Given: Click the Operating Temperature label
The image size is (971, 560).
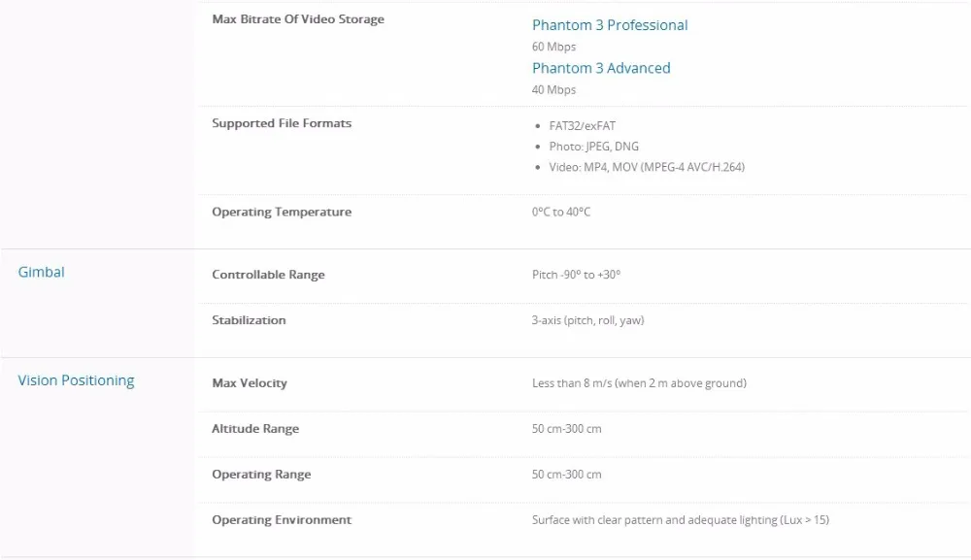Looking at the screenshot, I should click(282, 212).
